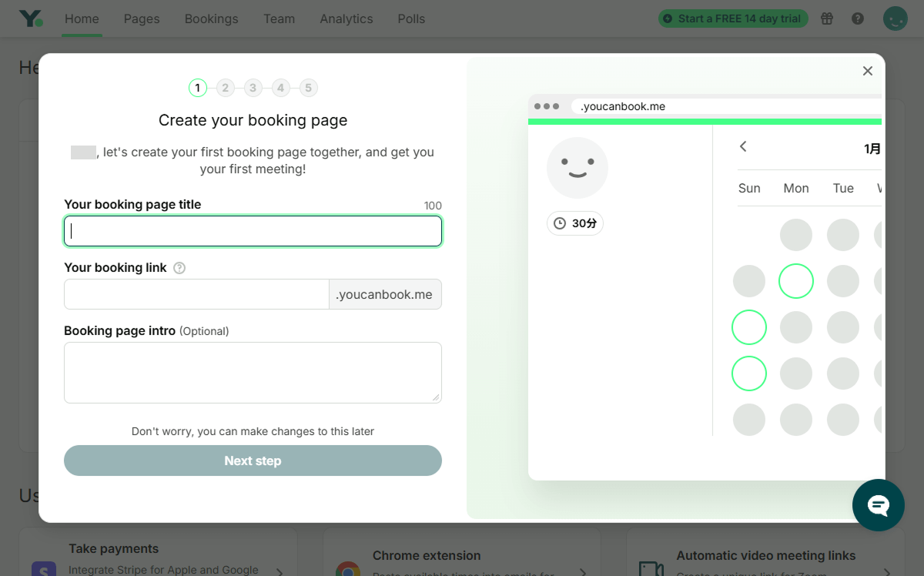Go to previous month in calendar preview
924x576 pixels.
(743, 146)
